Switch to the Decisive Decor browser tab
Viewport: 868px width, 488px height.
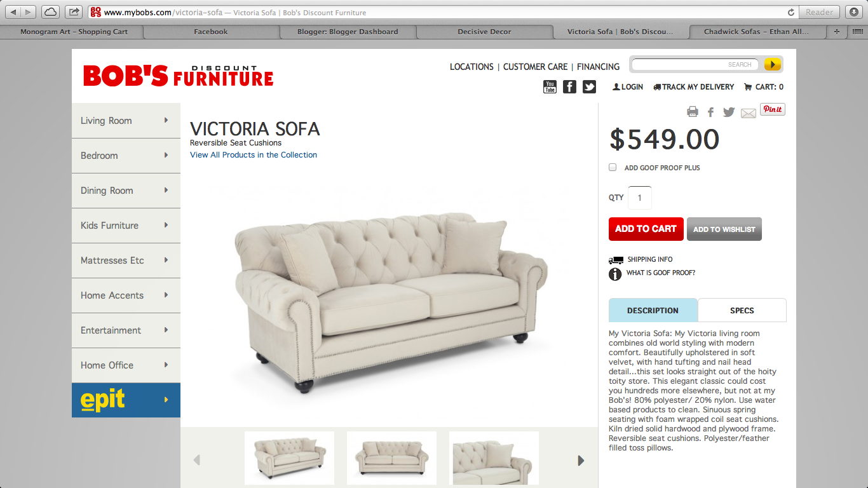[x=484, y=32]
